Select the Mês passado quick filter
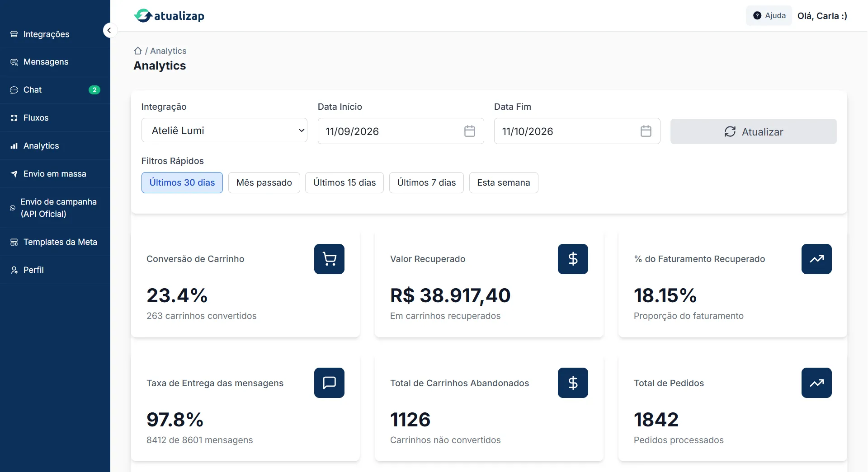The width and height of the screenshot is (868, 472). 264,183
